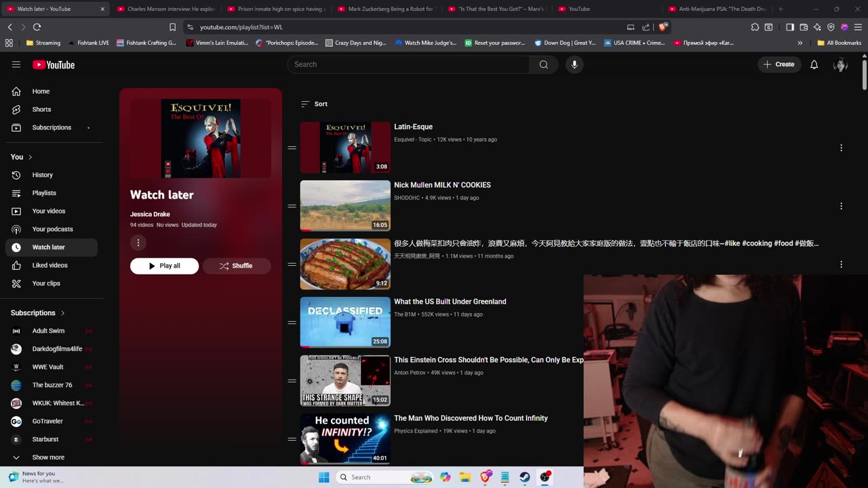This screenshot has height=488, width=868.
Task: Open the Watch later playlist options menu
Action: click(x=138, y=243)
